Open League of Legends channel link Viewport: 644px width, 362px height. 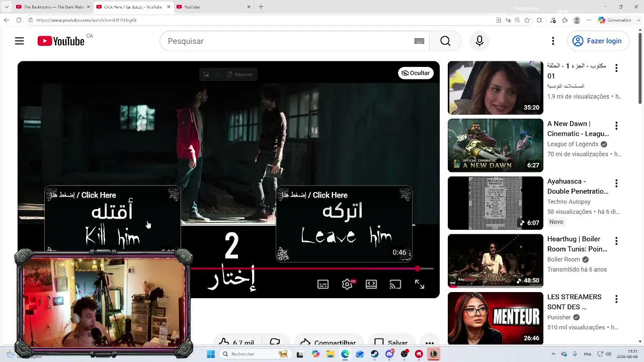573,144
